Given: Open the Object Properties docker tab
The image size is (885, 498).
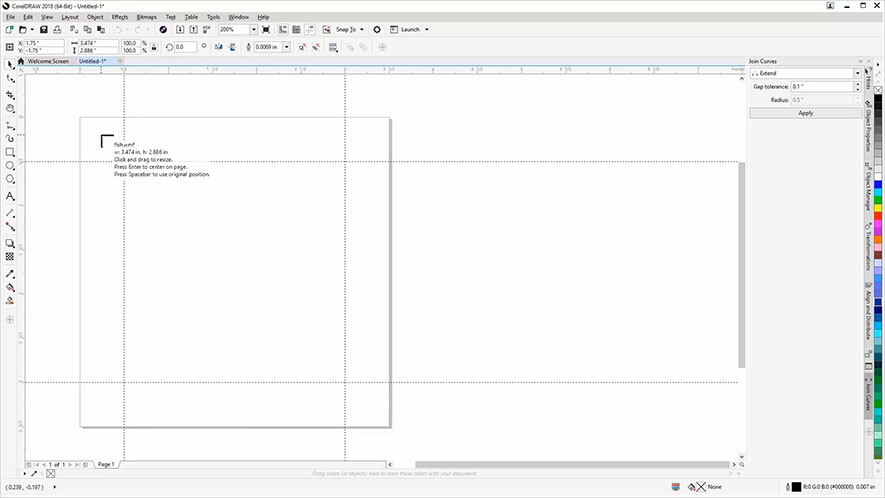Looking at the screenshot, I should (868, 128).
